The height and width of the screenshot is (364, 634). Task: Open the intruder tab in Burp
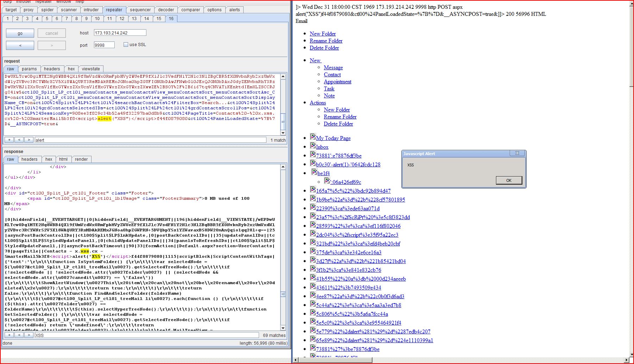coord(91,10)
